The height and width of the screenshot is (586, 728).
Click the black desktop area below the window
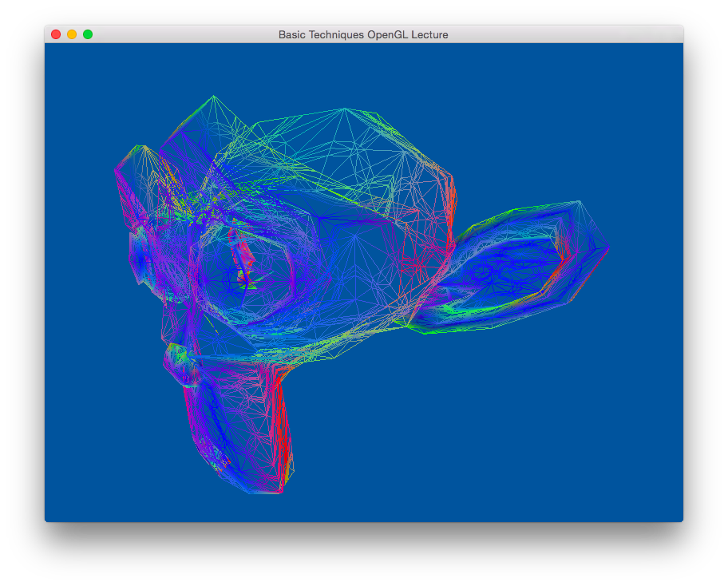pos(364,555)
